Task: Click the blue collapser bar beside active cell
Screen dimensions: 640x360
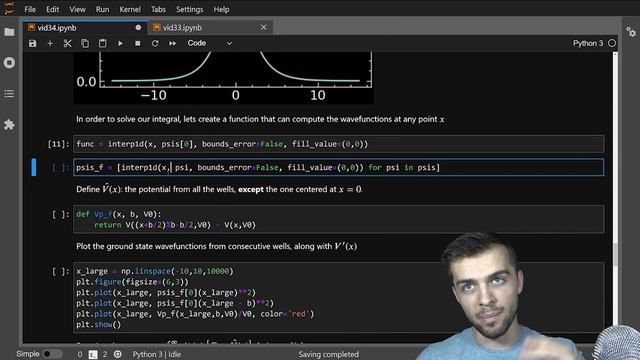Action: point(34,167)
